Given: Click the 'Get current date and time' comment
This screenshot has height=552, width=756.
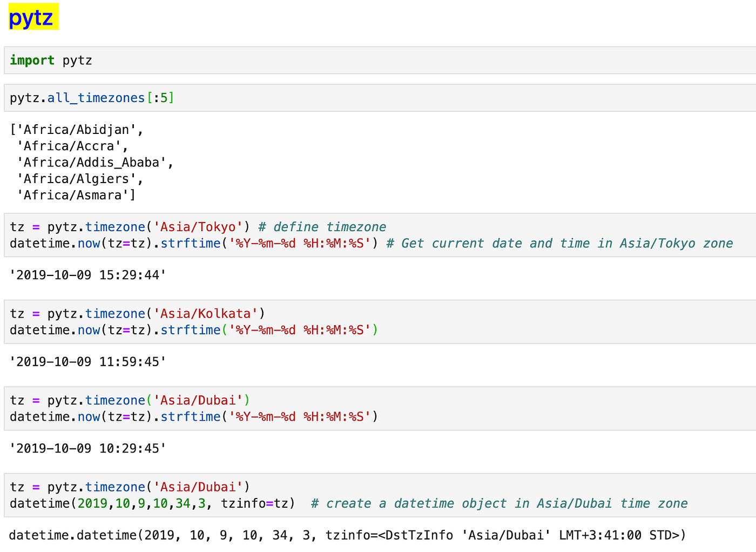Looking at the screenshot, I should [559, 243].
